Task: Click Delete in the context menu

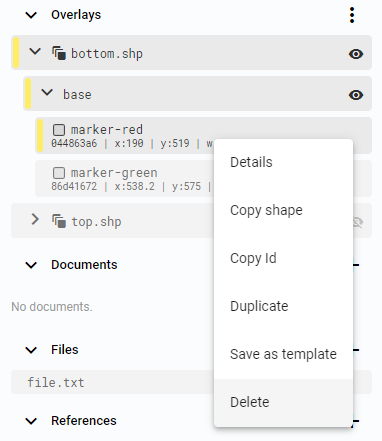Action: [x=283, y=402]
